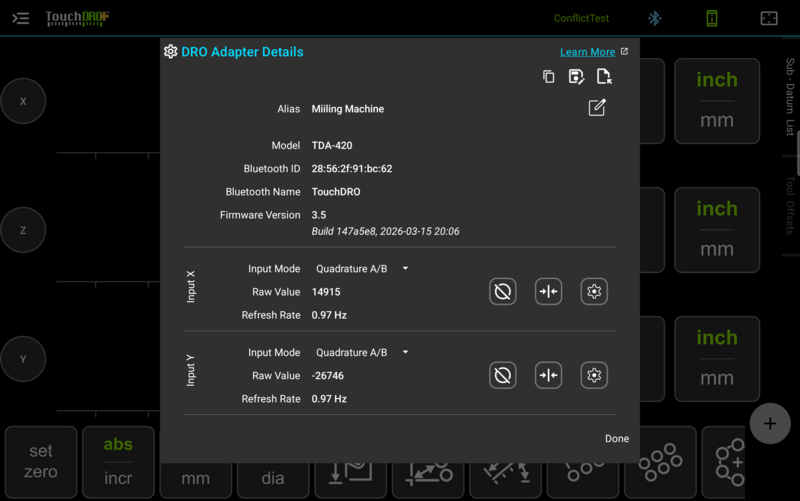Open the Tool Offsets side tab

coord(790,205)
